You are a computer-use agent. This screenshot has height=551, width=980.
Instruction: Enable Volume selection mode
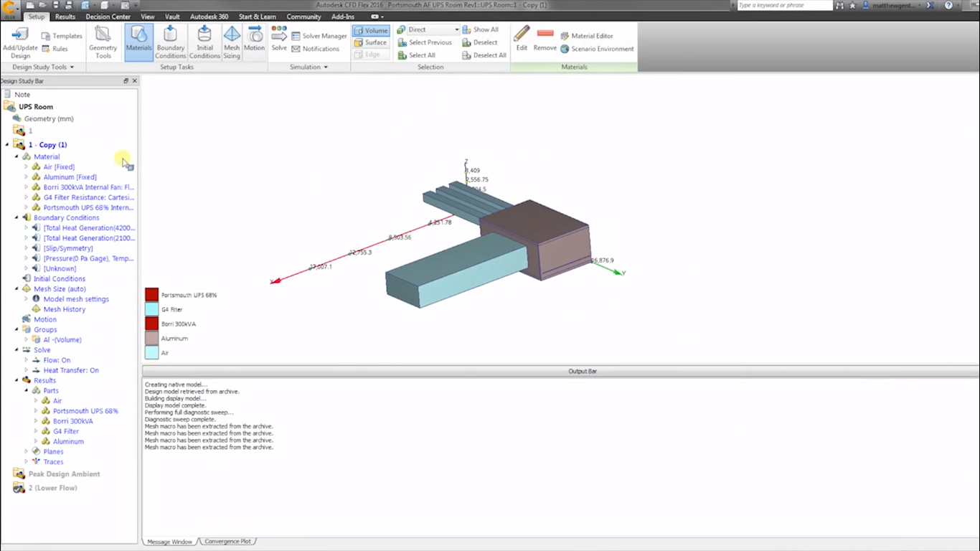(371, 30)
